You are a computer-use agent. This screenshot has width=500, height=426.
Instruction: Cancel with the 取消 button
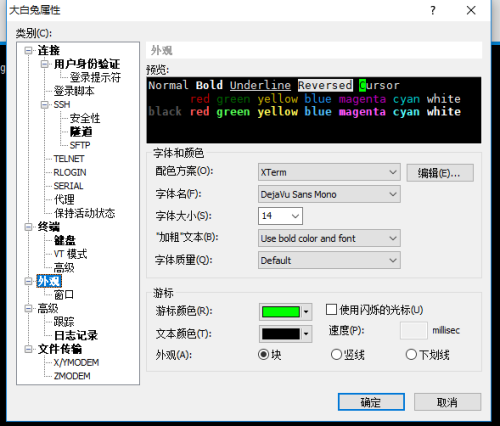point(447,402)
